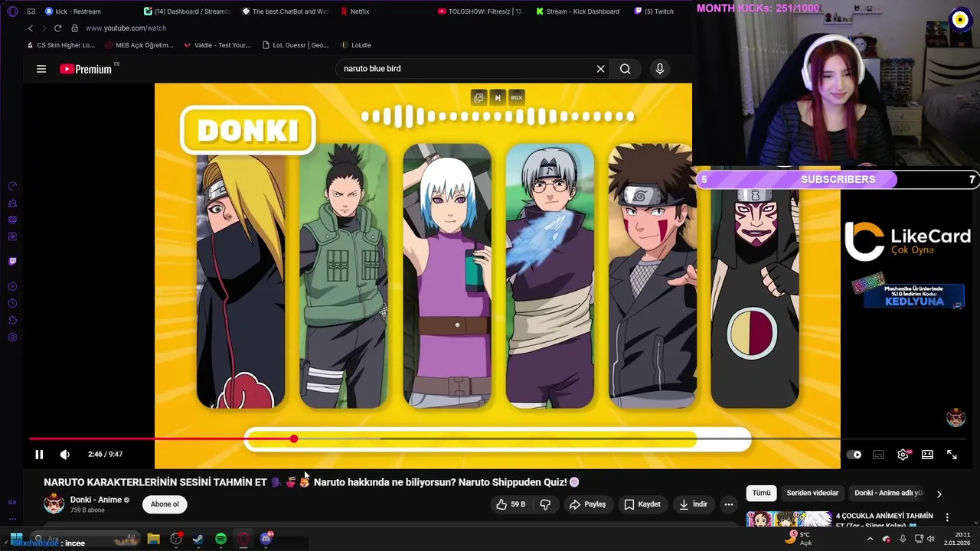The width and height of the screenshot is (980, 551).
Task: Select the 'Seriden videolar' filter chip
Action: coord(812,494)
